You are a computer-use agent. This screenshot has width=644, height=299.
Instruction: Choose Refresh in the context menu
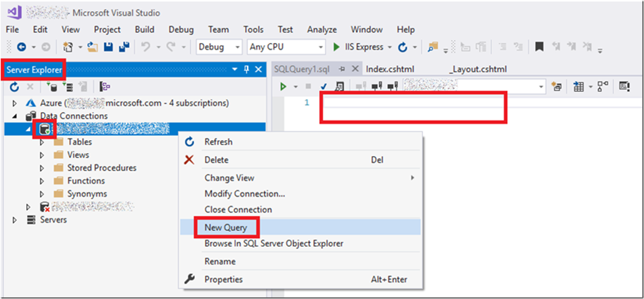click(300, 142)
